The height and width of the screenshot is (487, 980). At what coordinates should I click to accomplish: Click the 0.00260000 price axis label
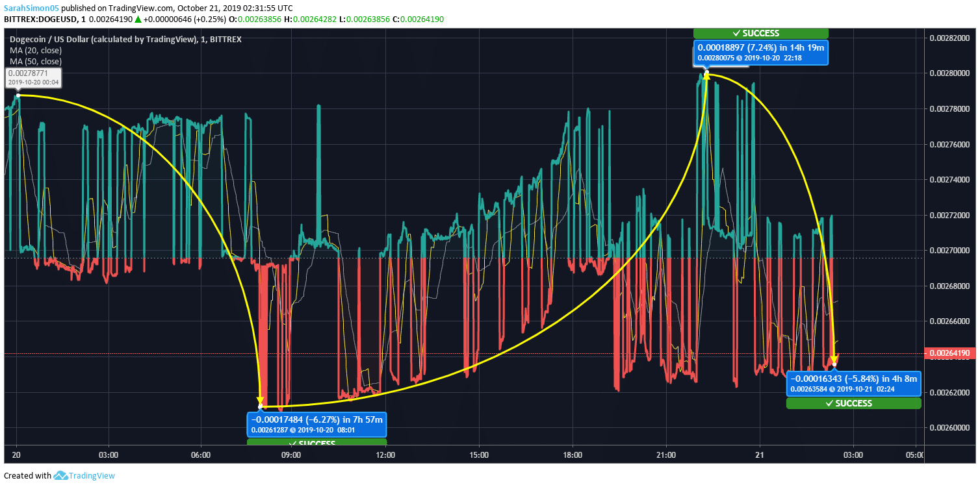tap(951, 427)
